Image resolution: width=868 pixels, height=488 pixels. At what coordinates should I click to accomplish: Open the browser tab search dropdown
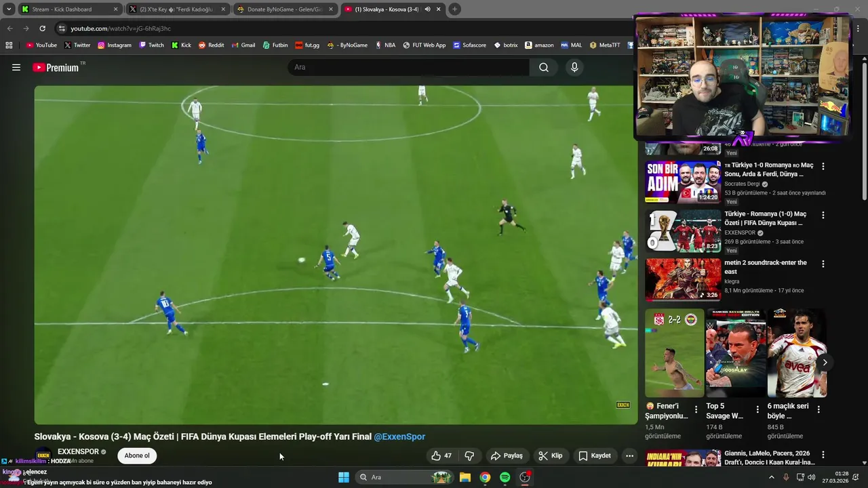point(9,9)
